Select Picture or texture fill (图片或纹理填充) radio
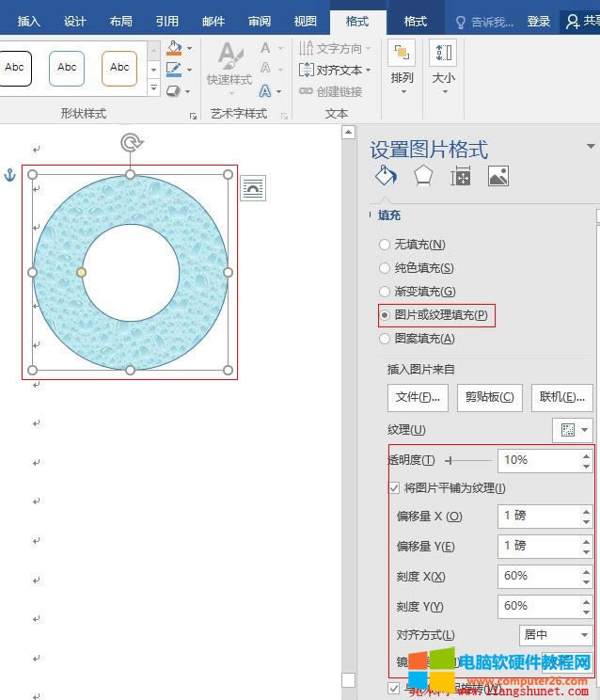Screen dimensions: 600x700 coord(384,315)
